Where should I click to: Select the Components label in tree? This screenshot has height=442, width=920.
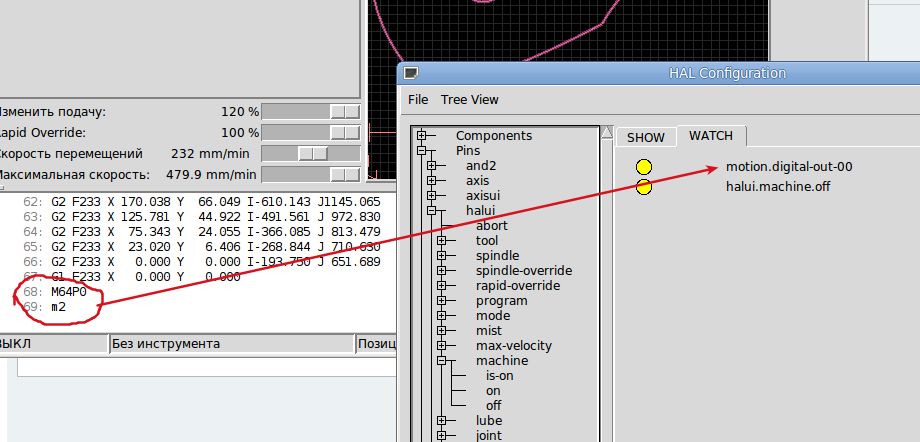494,136
